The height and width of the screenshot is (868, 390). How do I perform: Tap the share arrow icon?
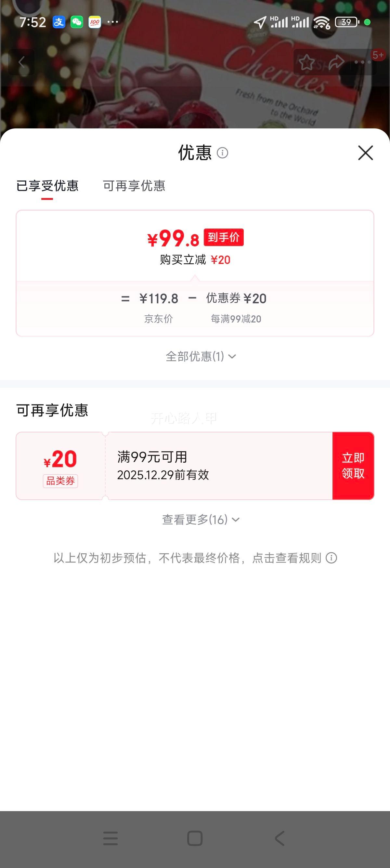pos(336,62)
